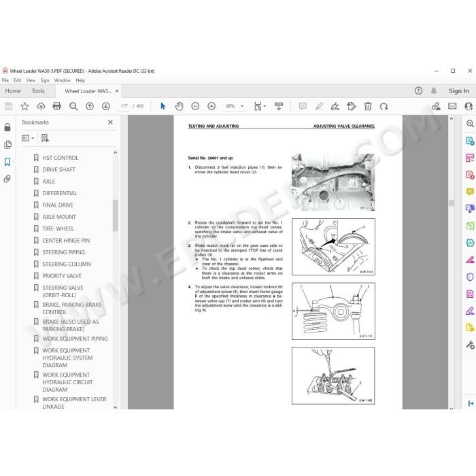The height and width of the screenshot is (476, 476).
Task: Open More Tools wrench icon in right pane
Action: tap(470, 345)
